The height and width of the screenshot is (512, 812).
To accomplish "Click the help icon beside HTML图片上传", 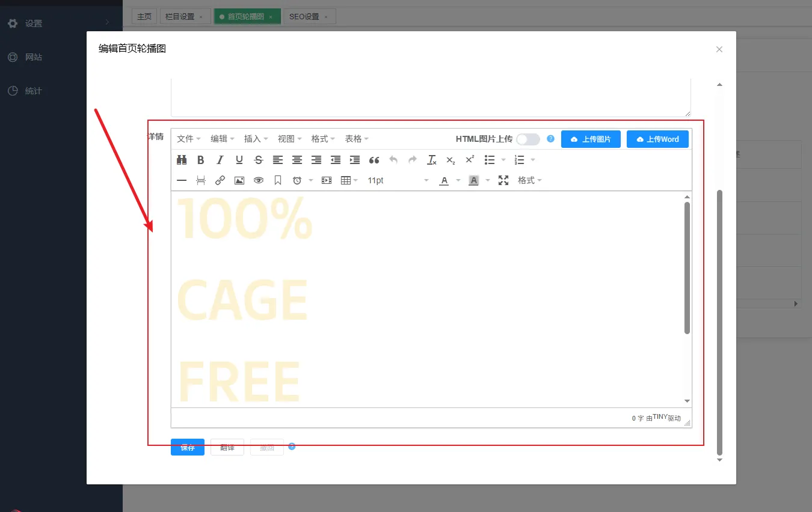I will 550,139.
